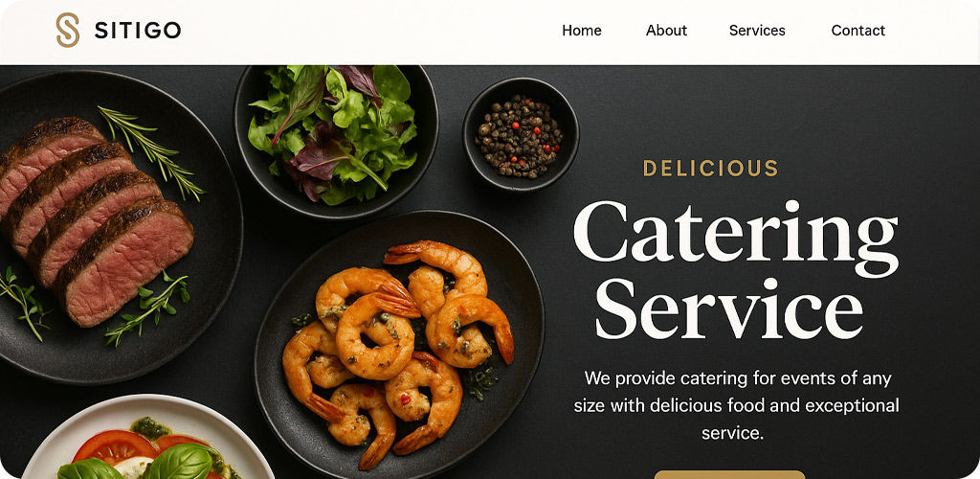The image size is (980, 479).
Task: Click the gold button below the description
Action: click(729, 474)
